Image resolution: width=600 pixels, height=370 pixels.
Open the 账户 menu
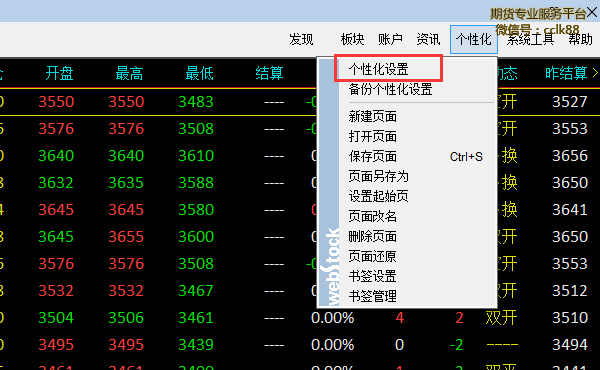(390, 39)
